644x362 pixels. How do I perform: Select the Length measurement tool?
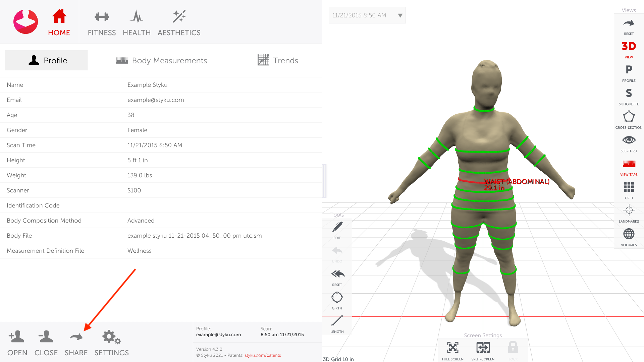(337, 321)
